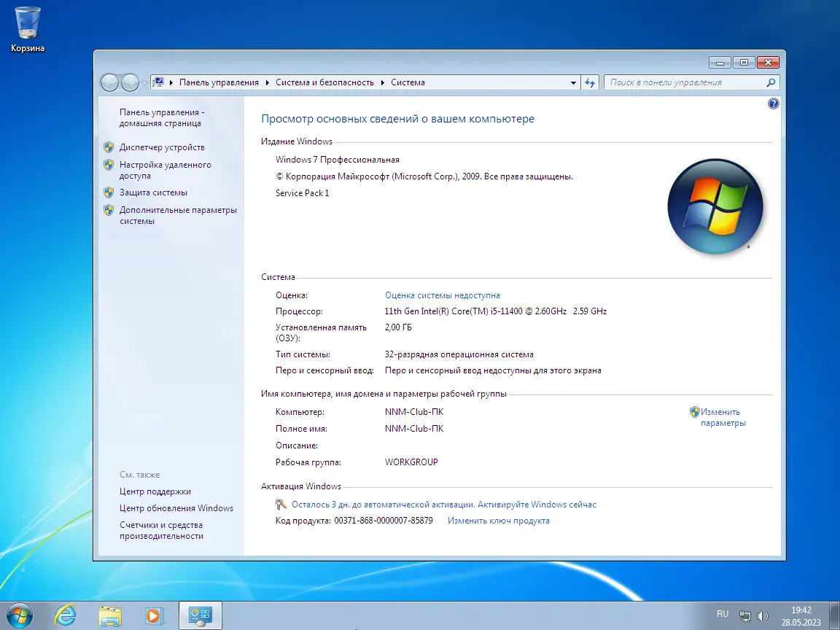
Task: Click 32-разрядная операционная система text
Action: (x=459, y=354)
